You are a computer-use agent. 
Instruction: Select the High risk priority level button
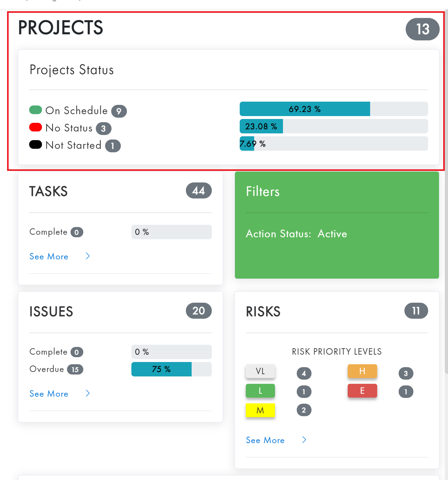click(362, 371)
